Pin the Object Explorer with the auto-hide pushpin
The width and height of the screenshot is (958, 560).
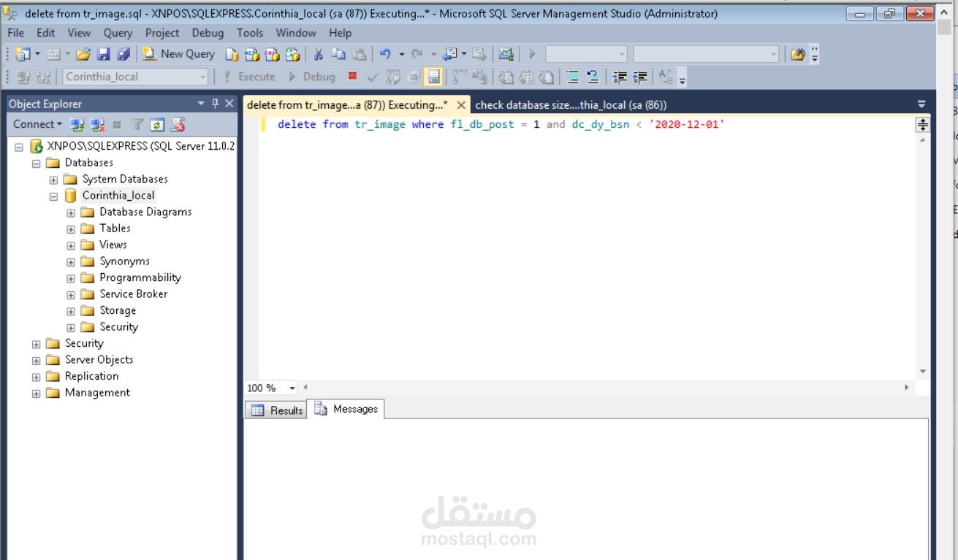coord(215,104)
